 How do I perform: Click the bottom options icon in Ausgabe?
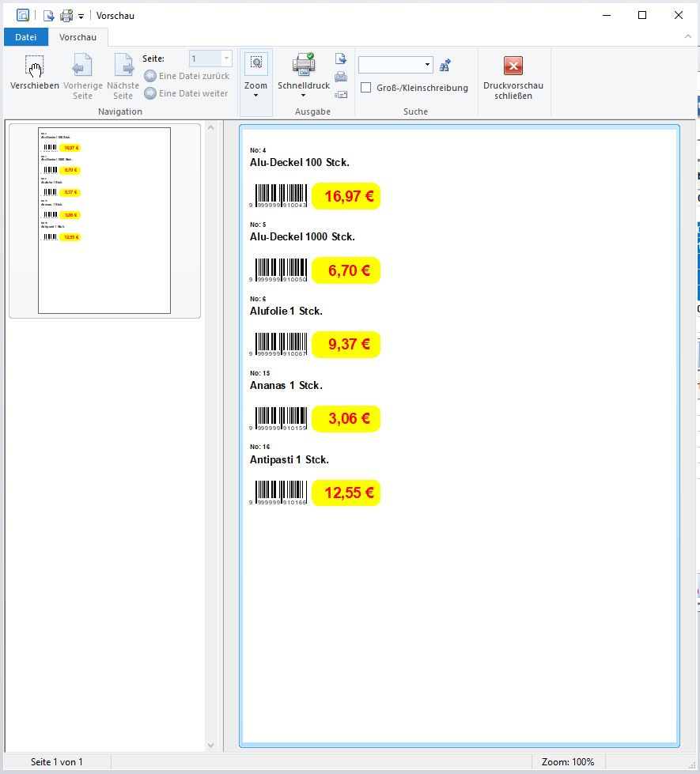pyautogui.click(x=341, y=94)
